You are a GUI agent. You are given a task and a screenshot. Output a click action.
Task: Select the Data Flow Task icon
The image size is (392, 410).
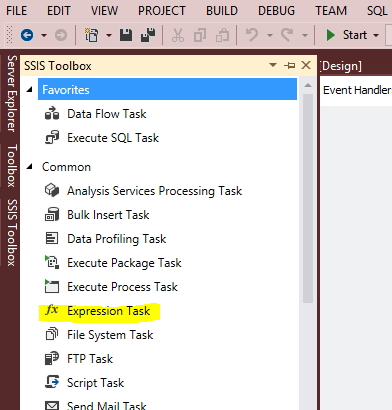pos(52,114)
